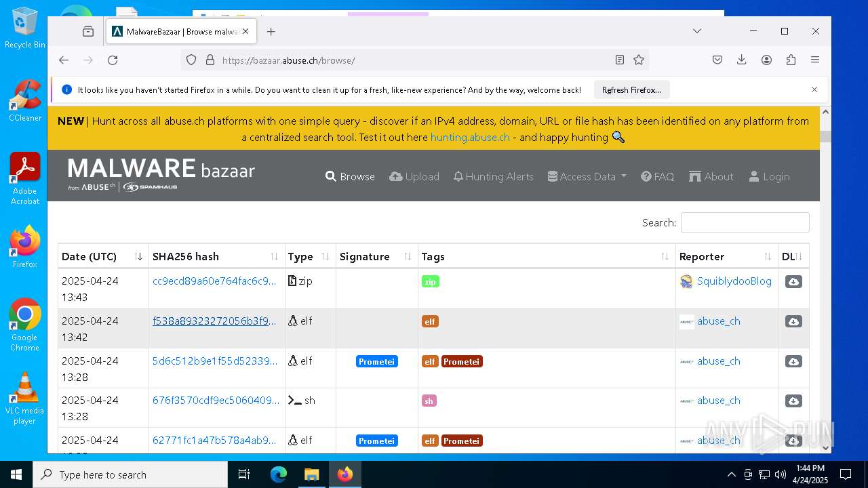This screenshot has height=488, width=868.
Task: Expand the list all tabs chevron
Action: click(x=696, y=31)
